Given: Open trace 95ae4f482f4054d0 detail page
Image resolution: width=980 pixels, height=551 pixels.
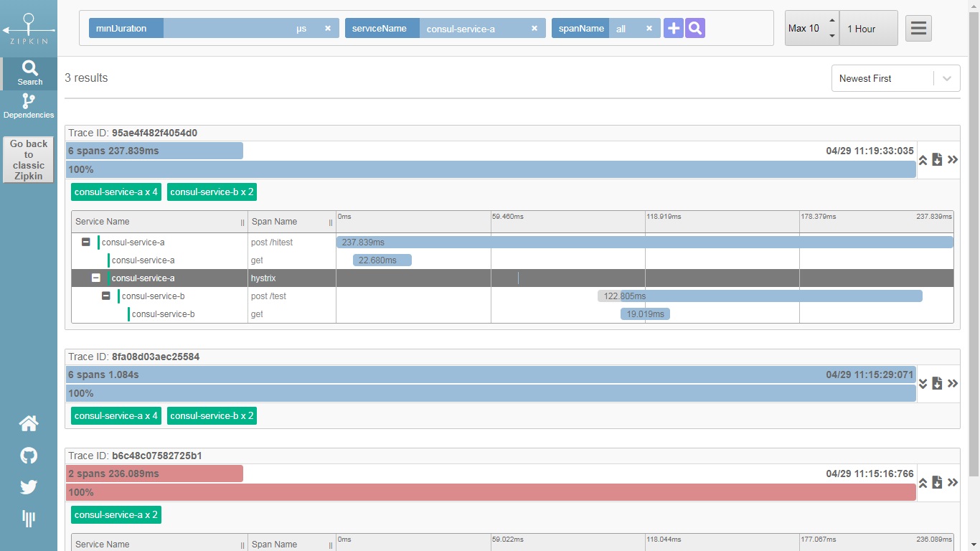Looking at the screenshot, I should coord(953,160).
